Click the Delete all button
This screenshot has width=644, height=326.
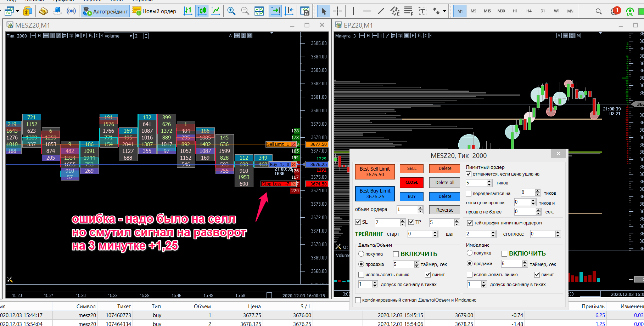point(444,182)
